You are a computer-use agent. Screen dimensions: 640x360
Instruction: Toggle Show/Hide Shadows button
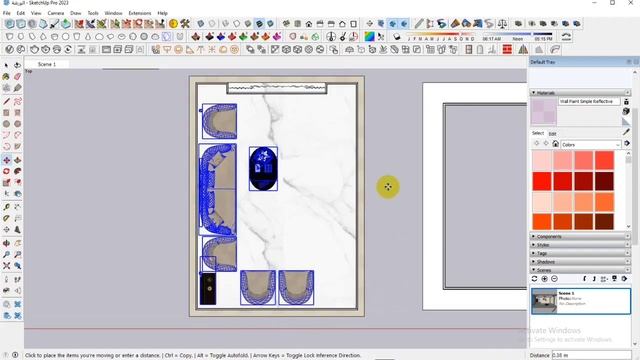point(397,37)
